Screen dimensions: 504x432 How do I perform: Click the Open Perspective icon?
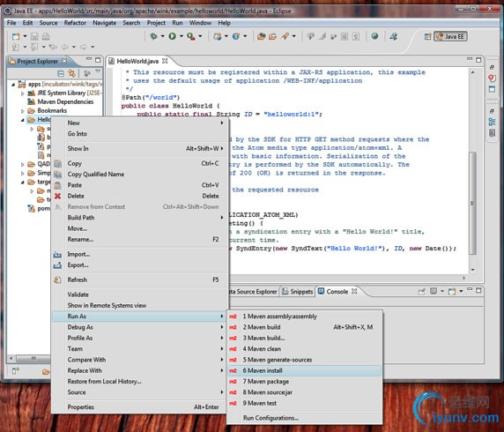[x=427, y=36]
